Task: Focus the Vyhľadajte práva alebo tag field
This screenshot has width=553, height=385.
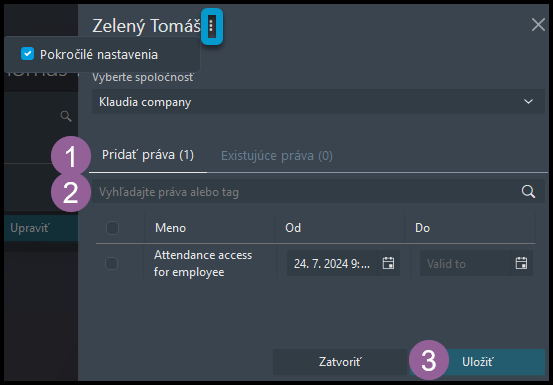Action: click(318, 192)
